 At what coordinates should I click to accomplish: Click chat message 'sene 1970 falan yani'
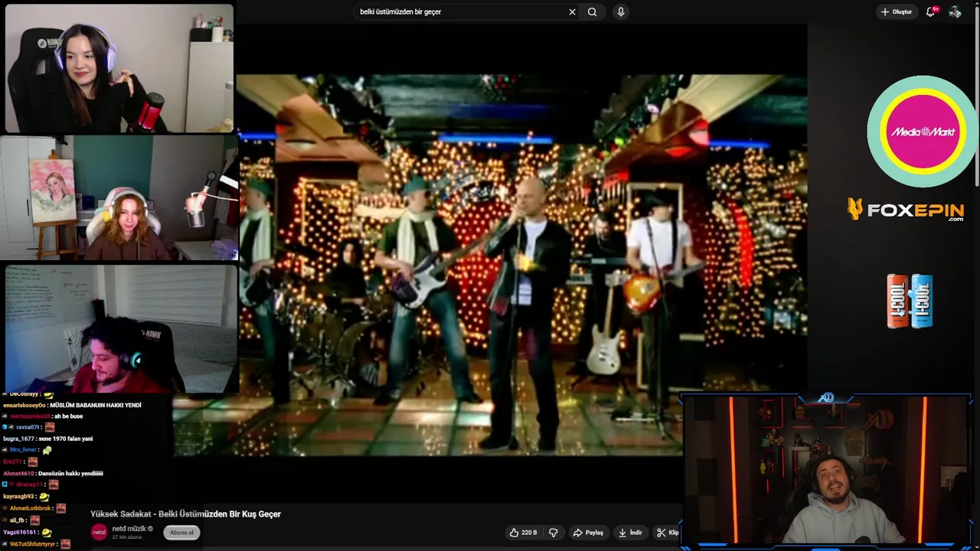coord(65,439)
